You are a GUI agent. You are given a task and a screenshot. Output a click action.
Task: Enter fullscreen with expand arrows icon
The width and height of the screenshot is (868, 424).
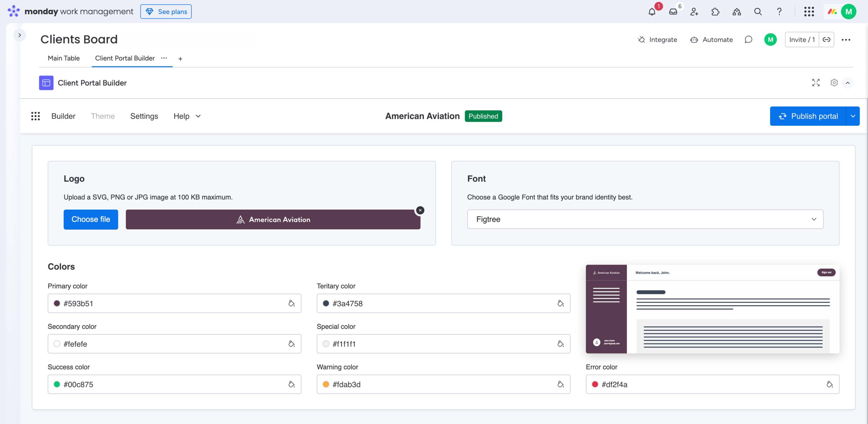pos(816,83)
